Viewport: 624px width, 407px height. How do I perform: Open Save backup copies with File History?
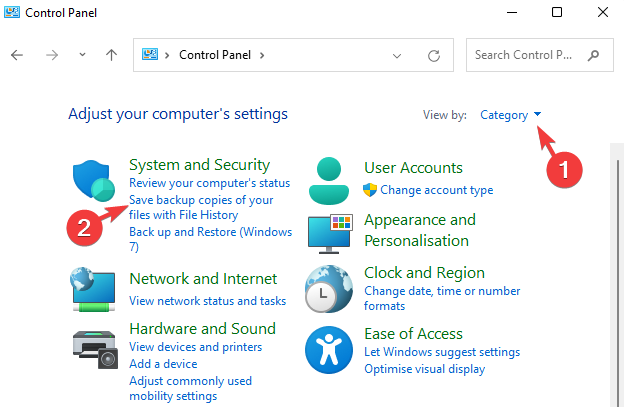(200, 207)
